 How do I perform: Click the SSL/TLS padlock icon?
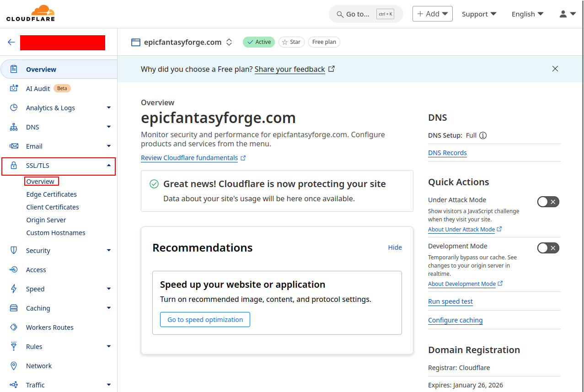14,165
